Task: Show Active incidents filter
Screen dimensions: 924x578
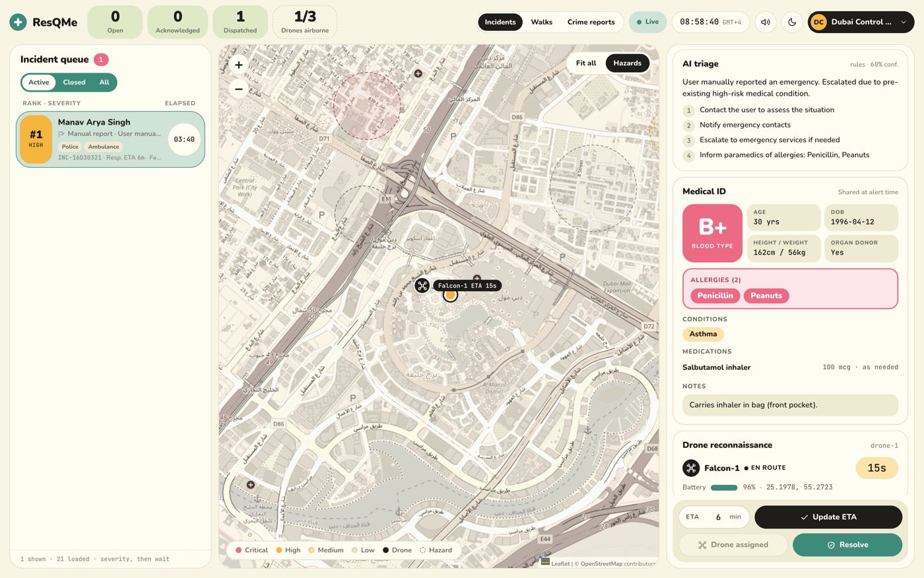Action: click(39, 83)
